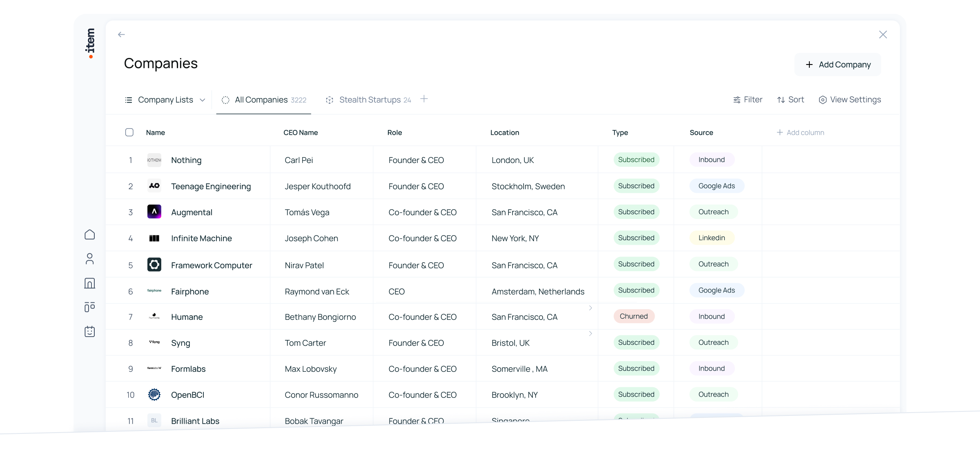Open the Filter options
The height and width of the screenshot is (460, 980).
748,100
